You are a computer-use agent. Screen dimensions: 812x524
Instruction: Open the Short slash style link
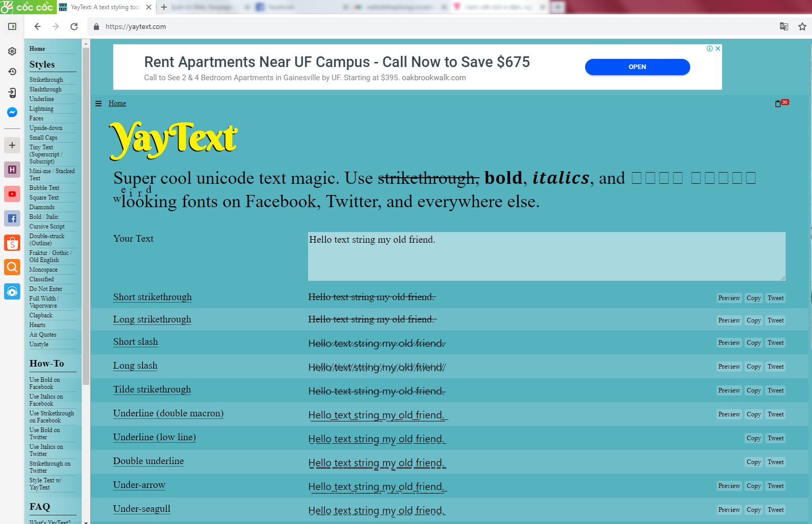coord(136,342)
